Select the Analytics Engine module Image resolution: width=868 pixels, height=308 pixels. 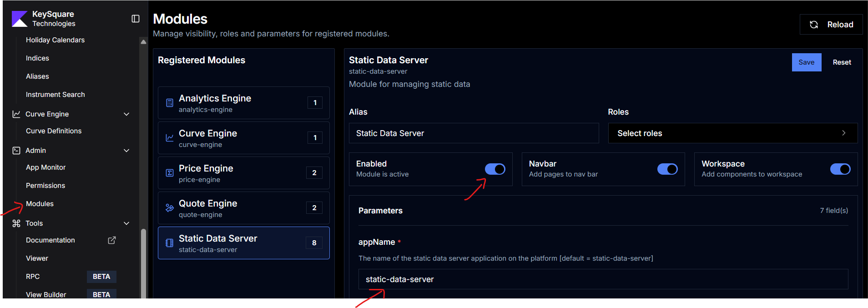tap(244, 103)
